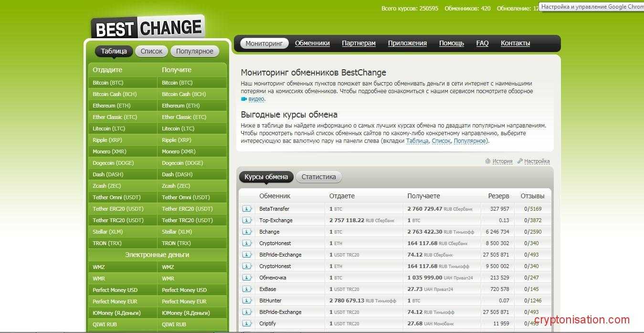Open info icon for Bchange exchanger
Screen dimensions: 644x333
pos(247,232)
